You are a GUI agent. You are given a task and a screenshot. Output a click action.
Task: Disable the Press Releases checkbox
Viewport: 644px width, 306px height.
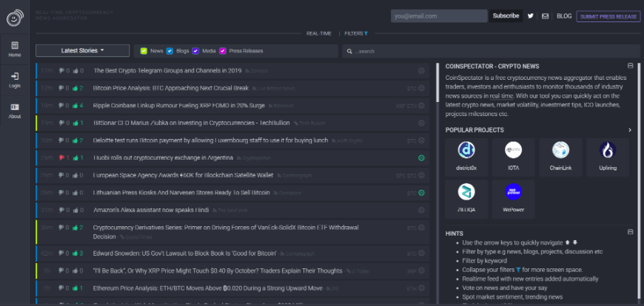223,51
